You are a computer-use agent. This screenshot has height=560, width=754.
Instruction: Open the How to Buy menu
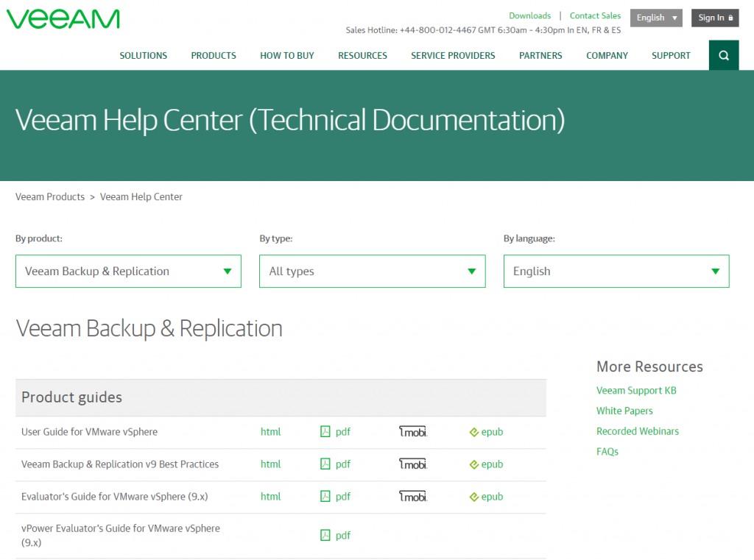pyautogui.click(x=287, y=56)
